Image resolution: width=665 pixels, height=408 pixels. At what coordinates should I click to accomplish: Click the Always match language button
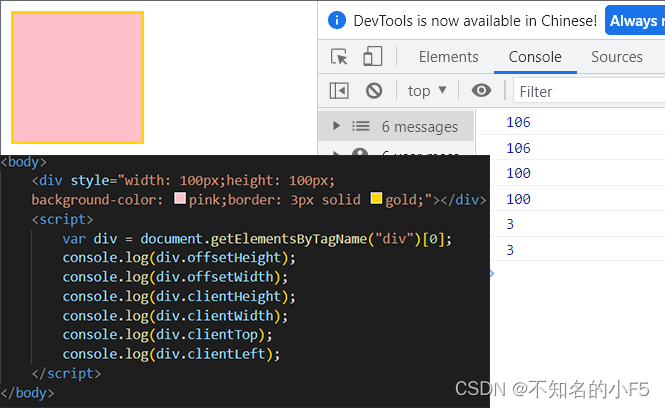click(635, 20)
